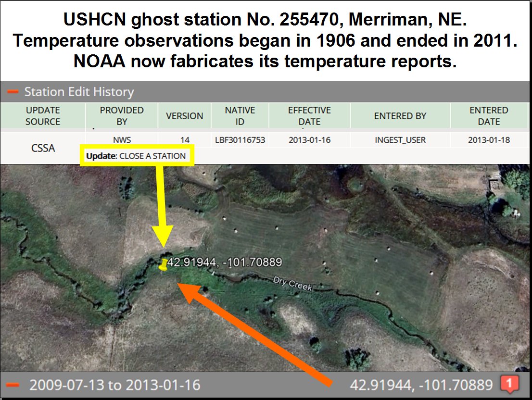Click the coordinates text in the bottom bar
The height and width of the screenshot is (400, 532).
(421, 385)
